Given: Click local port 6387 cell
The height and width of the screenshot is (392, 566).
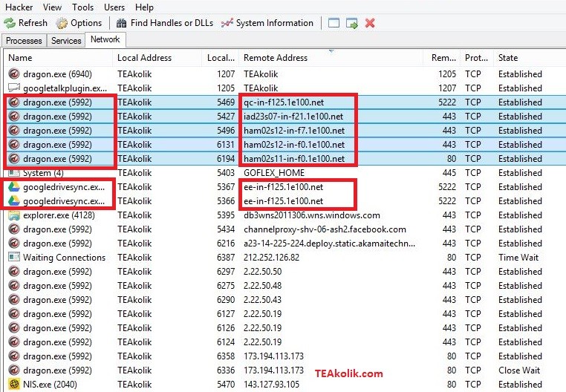Looking at the screenshot, I should pyautogui.click(x=226, y=258).
